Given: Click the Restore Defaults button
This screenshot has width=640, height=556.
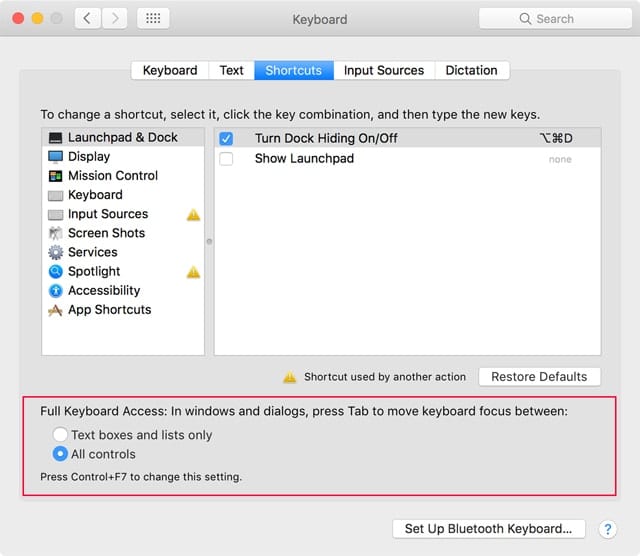Looking at the screenshot, I should click(539, 377).
